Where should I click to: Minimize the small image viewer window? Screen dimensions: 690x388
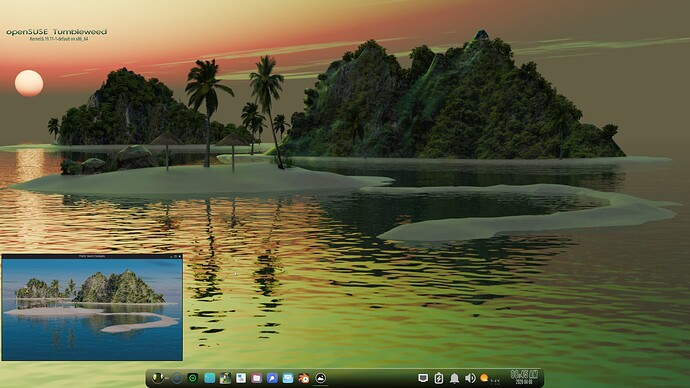click(171, 256)
